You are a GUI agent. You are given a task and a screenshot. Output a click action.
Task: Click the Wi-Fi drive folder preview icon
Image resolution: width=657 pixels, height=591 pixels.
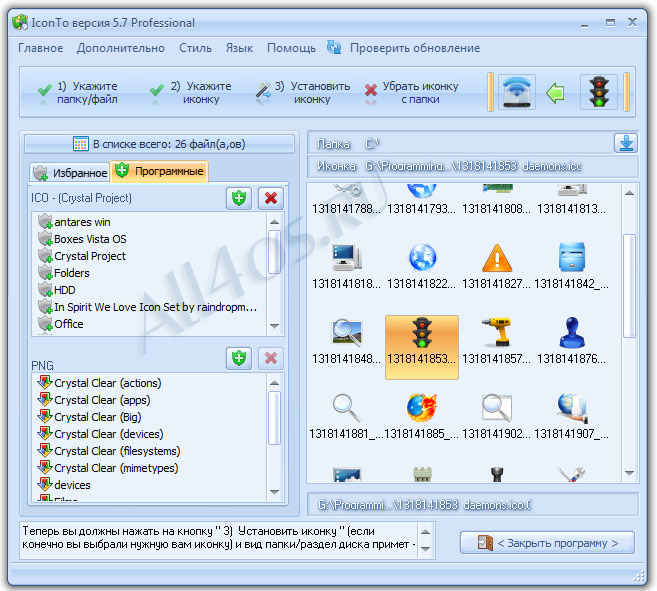tap(517, 92)
